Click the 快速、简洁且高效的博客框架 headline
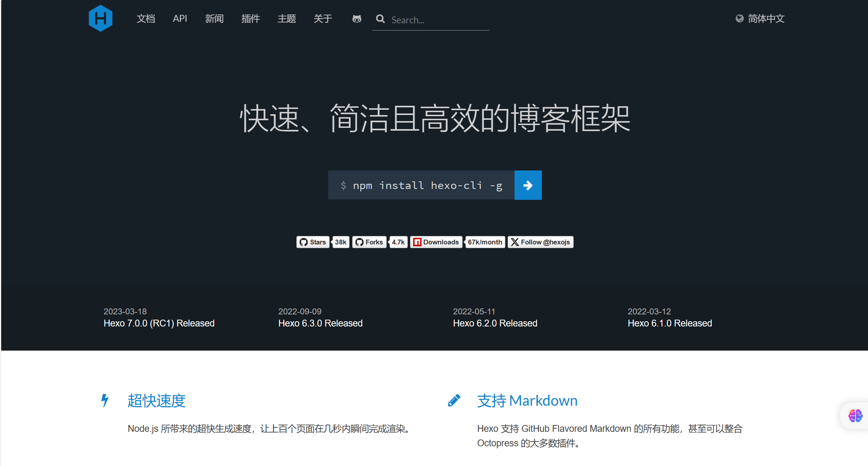This screenshot has width=868, height=466. click(x=435, y=118)
